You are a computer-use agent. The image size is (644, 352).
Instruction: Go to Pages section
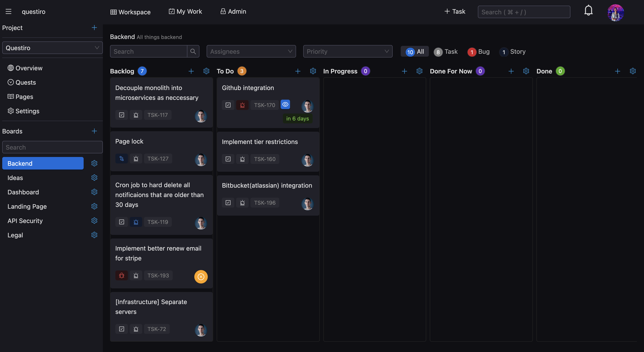[x=20, y=97]
